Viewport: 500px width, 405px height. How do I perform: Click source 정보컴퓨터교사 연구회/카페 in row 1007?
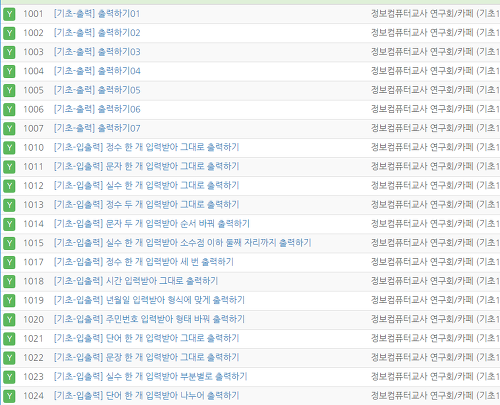(x=422, y=128)
